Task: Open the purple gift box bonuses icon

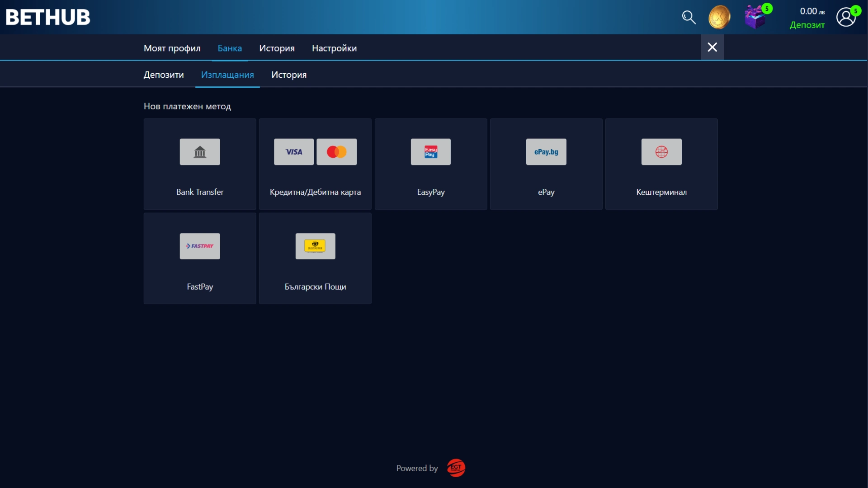Action: point(755,18)
